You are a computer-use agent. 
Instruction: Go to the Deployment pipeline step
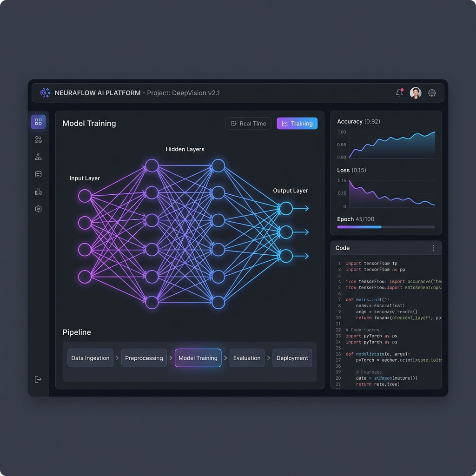292,358
